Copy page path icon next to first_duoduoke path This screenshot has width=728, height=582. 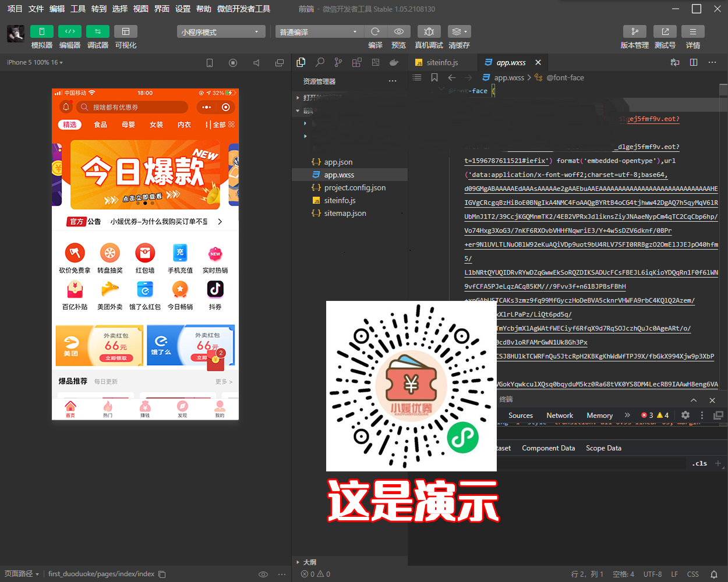pyautogui.click(x=162, y=574)
